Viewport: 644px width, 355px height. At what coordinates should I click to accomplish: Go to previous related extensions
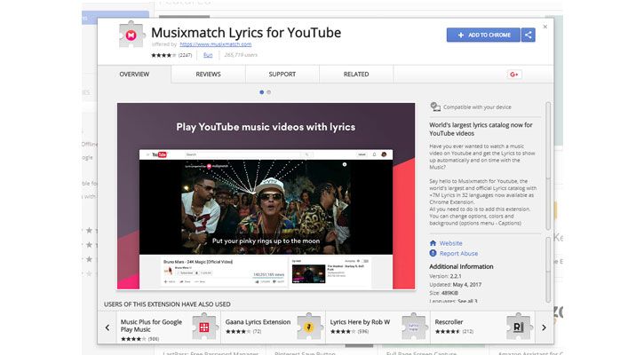(107, 327)
